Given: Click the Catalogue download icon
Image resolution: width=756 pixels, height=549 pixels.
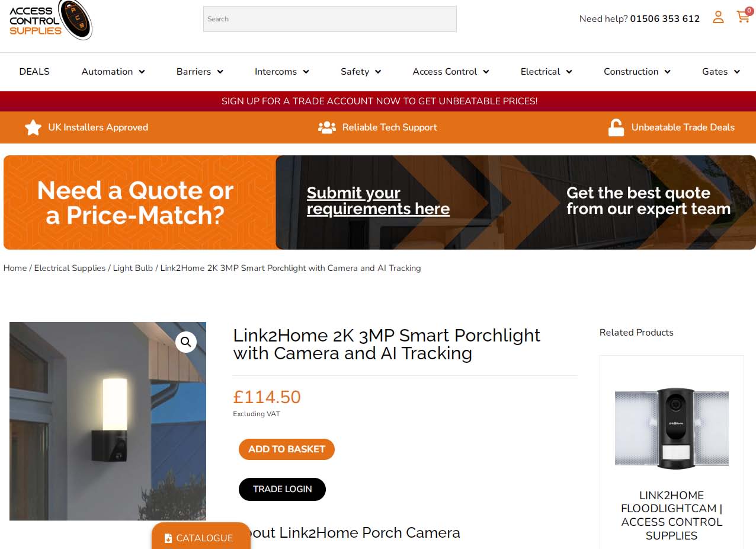Looking at the screenshot, I should click(x=168, y=538).
